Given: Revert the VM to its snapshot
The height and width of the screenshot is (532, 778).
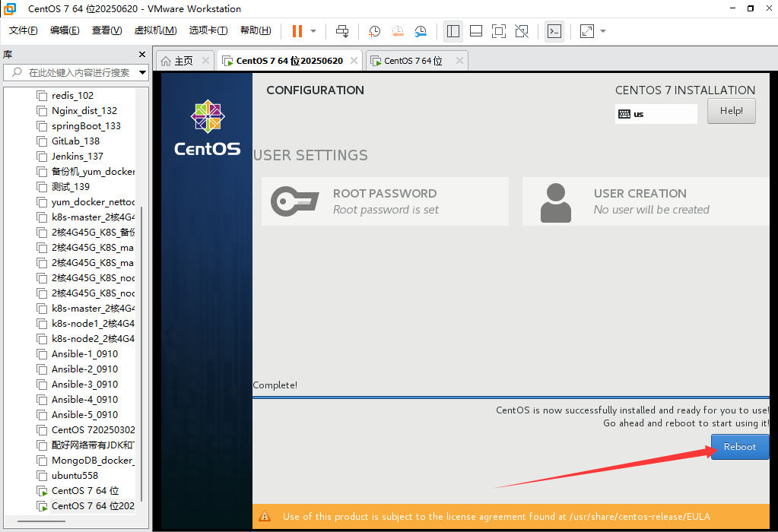Looking at the screenshot, I should (397, 31).
